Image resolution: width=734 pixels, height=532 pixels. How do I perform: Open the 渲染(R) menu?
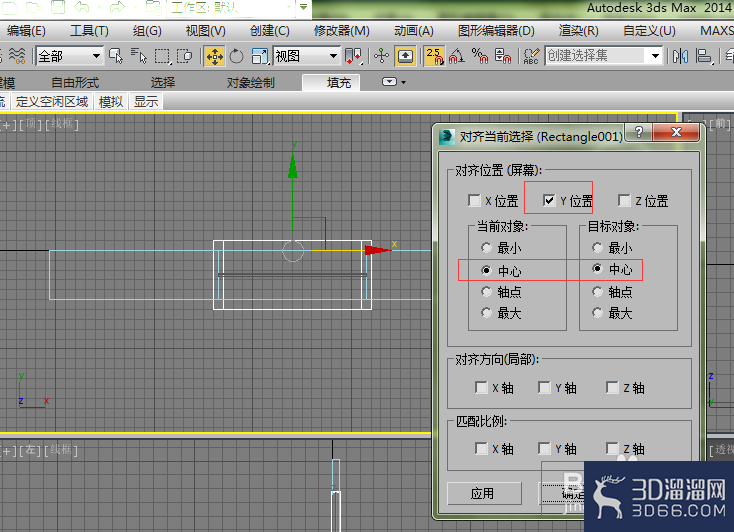(579, 31)
